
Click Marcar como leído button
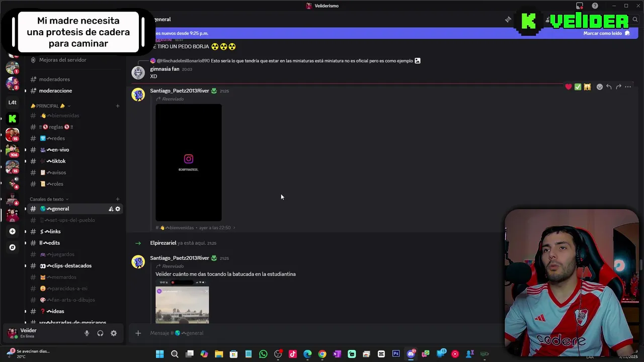coord(606,33)
